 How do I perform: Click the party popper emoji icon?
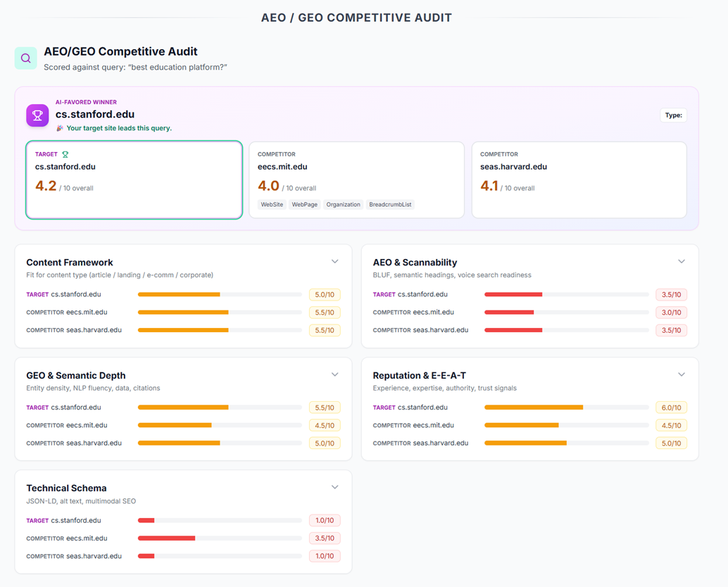click(60, 128)
